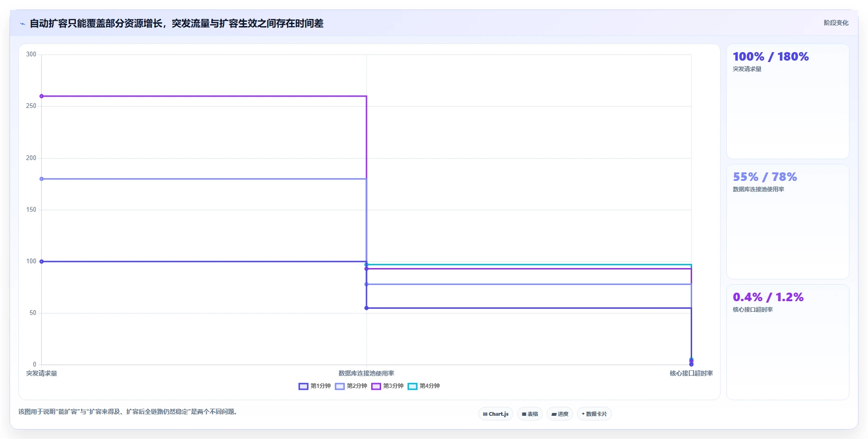
Task: Click the 数据卡片 tag pill
Action: tap(594, 414)
